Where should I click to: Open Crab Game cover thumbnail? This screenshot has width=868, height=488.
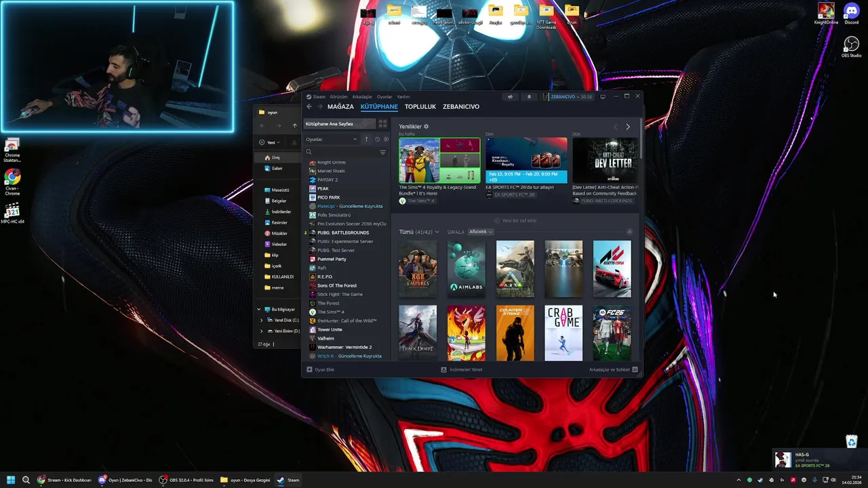coord(564,333)
